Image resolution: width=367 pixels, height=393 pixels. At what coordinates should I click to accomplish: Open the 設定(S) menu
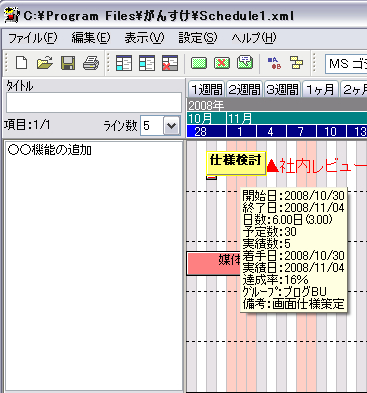tap(198, 38)
